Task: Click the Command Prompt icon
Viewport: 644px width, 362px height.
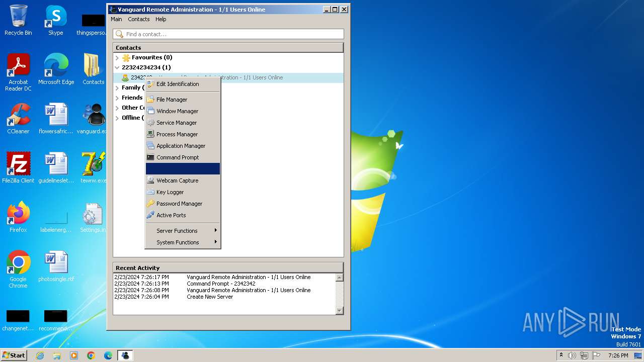Action: 150,157
